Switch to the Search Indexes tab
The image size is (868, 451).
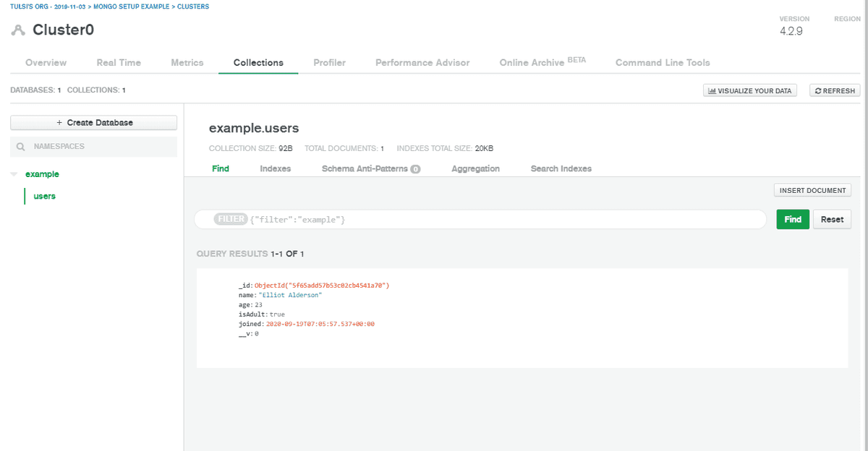[x=561, y=168]
